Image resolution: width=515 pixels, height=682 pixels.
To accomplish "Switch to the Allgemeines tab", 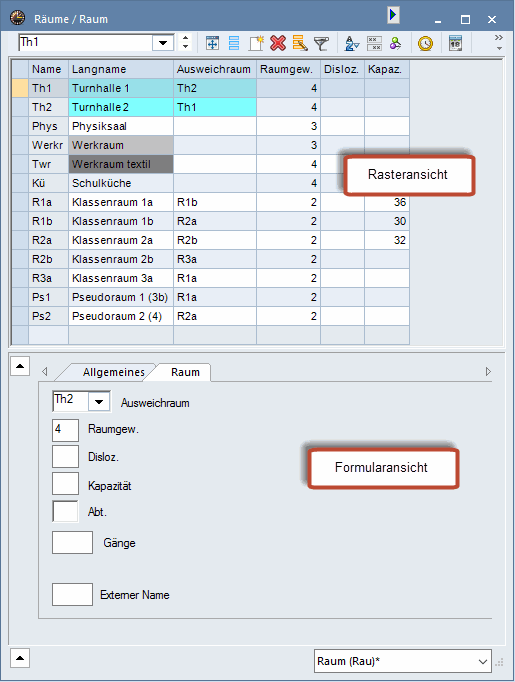I will click(x=114, y=372).
